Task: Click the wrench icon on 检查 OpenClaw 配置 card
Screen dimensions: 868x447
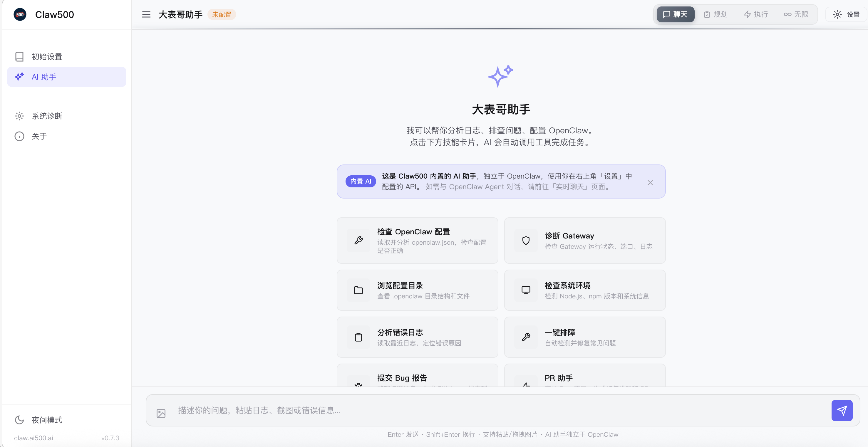Action: pos(358,240)
